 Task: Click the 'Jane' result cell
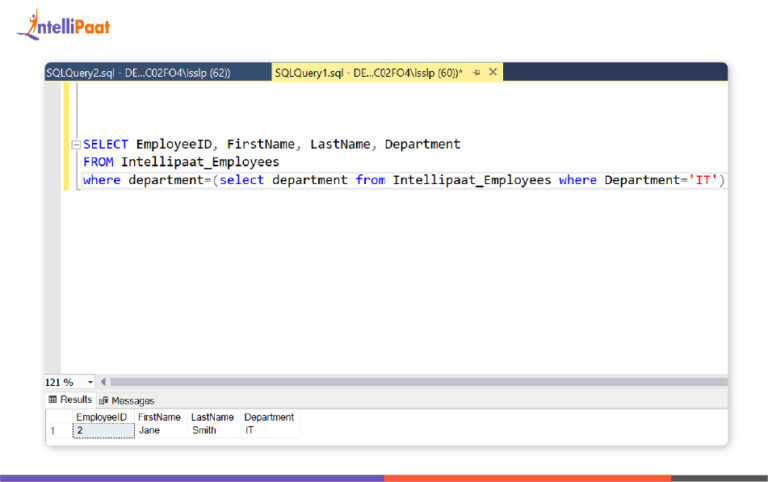pos(161,431)
